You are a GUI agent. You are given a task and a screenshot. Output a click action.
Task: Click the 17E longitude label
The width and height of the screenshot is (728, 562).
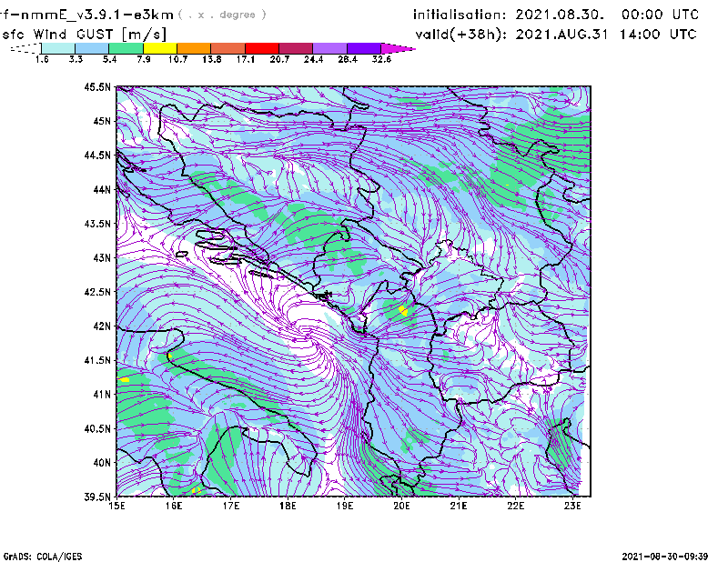pos(231,506)
